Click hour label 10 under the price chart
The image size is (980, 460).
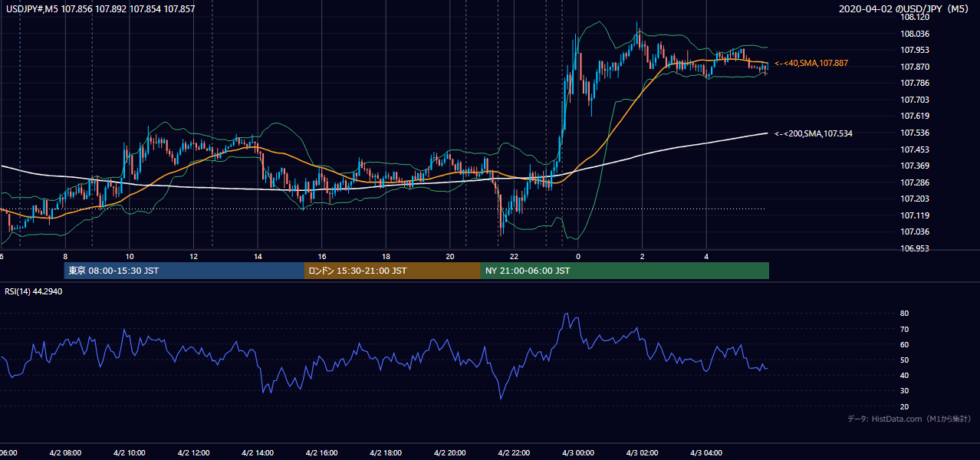pyautogui.click(x=130, y=257)
